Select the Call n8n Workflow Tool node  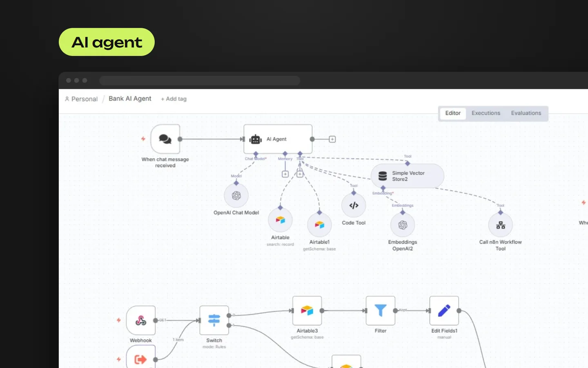click(x=501, y=225)
